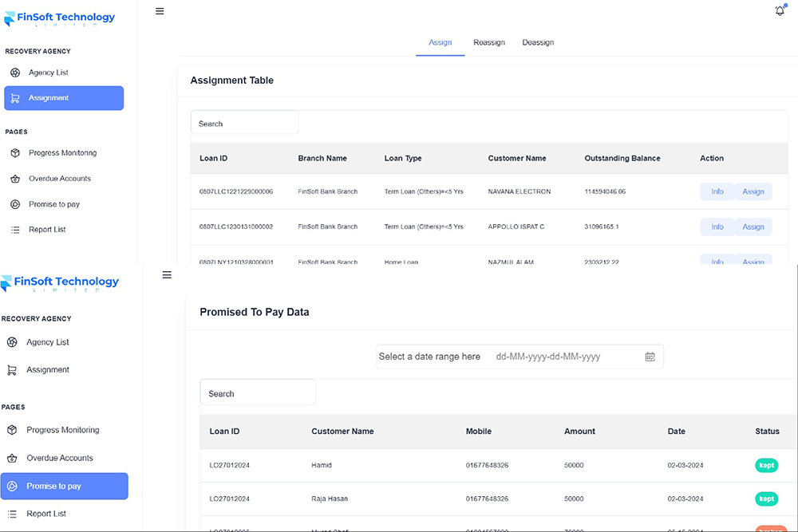Click the Branch Name column header
This screenshot has height=532, width=798.
point(322,158)
